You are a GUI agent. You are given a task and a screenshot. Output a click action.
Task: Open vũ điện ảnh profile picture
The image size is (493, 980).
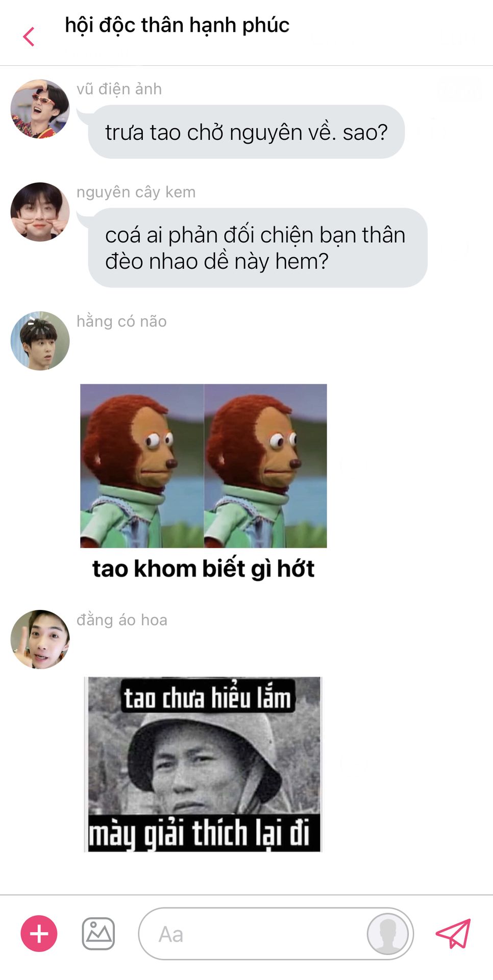tap(40, 109)
